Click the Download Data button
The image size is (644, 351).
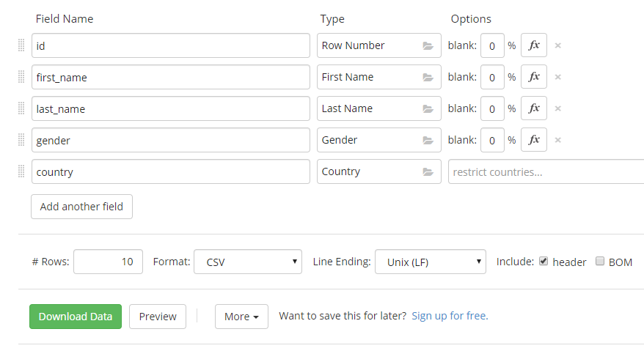[76, 317]
